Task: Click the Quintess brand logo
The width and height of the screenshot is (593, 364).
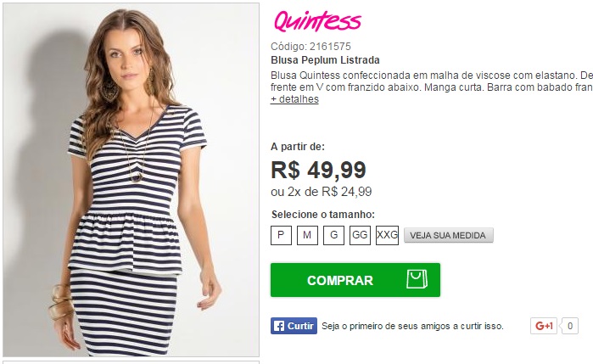Action: pyautogui.click(x=317, y=21)
